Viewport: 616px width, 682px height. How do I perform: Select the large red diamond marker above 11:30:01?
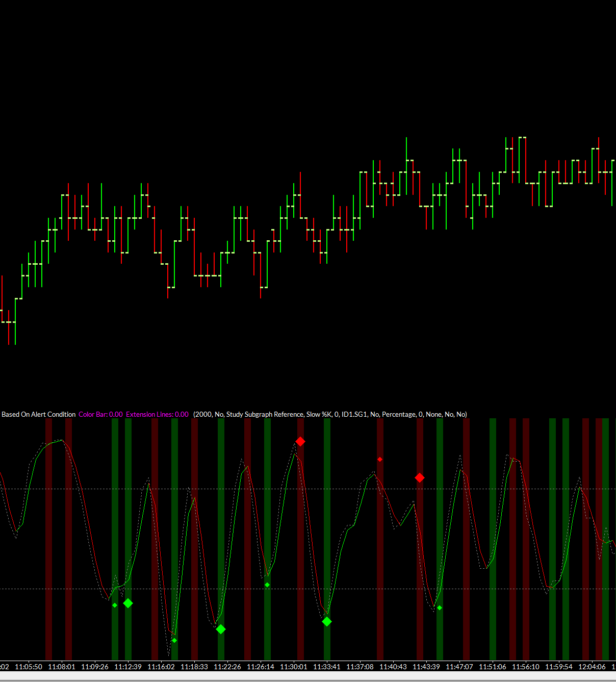click(300, 441)
